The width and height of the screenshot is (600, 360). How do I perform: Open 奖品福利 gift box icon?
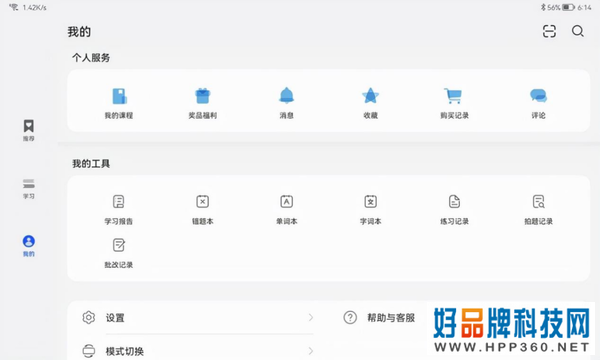point(202,96)
